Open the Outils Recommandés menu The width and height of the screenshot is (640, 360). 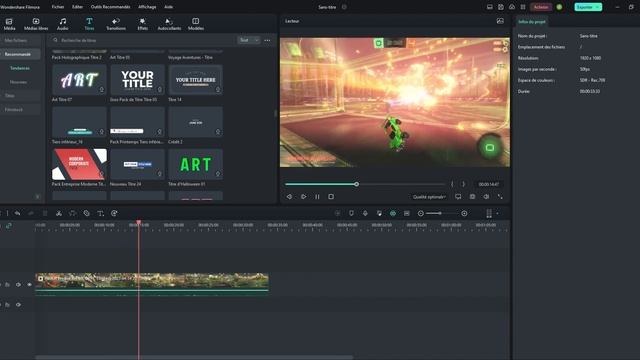coord(110,7)
